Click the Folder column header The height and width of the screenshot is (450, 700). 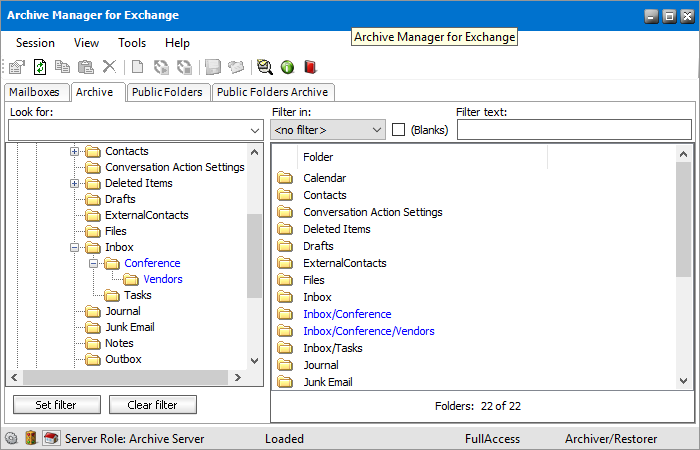click(x=422, y=157)
